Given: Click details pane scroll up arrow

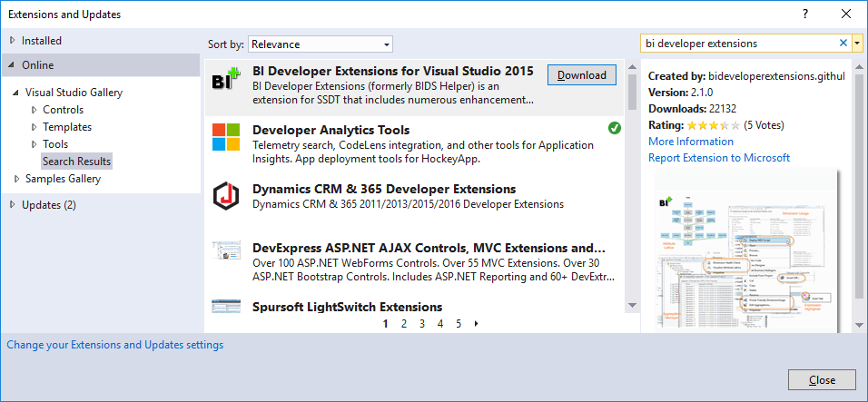Looking at the screenshot, I should [x=859, y=66].
